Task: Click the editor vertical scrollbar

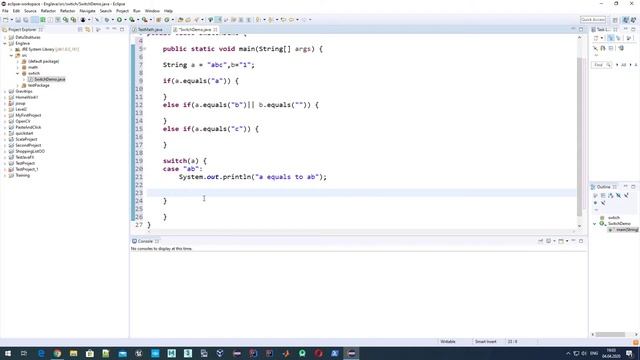Action: click(580, 137)
